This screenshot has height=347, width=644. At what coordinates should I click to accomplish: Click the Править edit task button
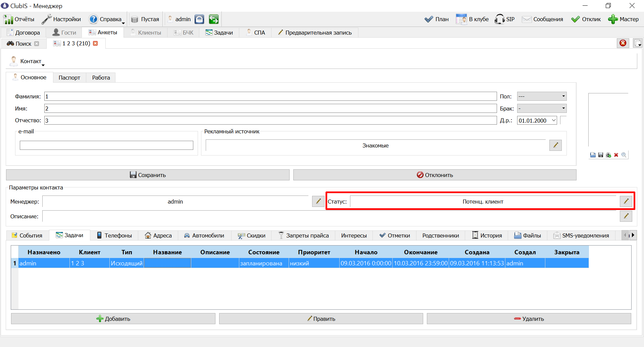click(x=321, y=319)
